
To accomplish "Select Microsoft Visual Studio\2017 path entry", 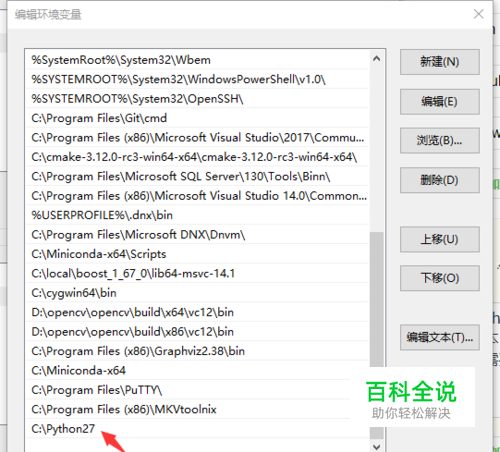I will 197,137.
